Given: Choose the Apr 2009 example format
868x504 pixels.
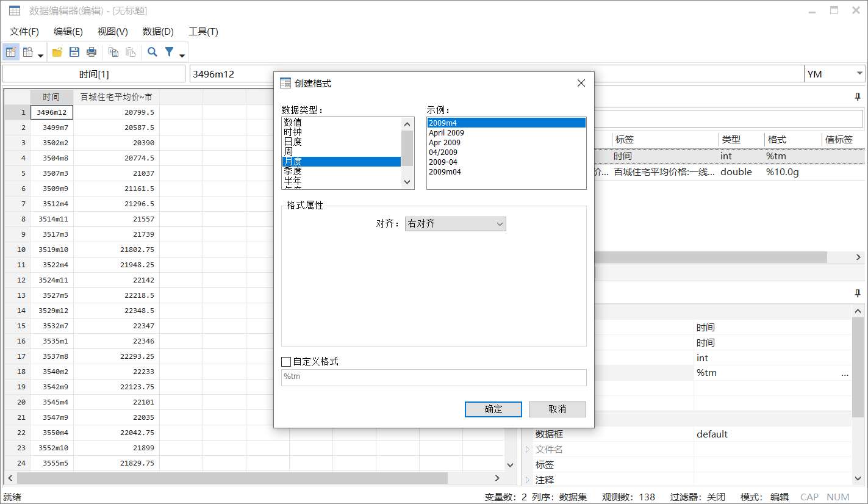Looking at the screenshot, I should (506, 142).
